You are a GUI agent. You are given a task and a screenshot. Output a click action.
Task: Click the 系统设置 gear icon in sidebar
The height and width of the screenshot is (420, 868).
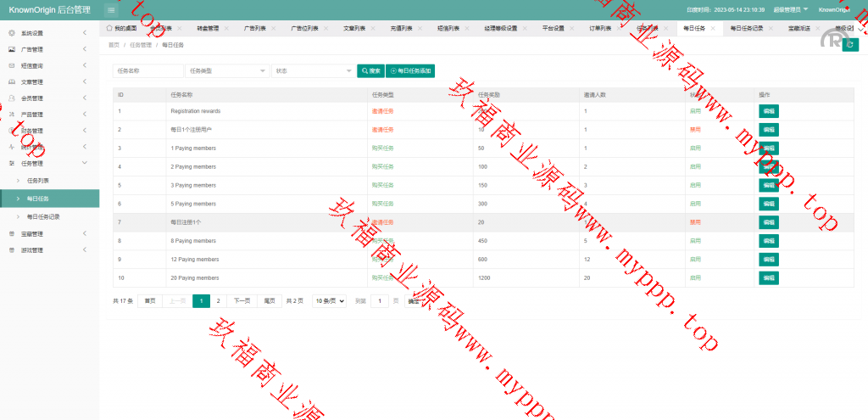coord(11,33)
